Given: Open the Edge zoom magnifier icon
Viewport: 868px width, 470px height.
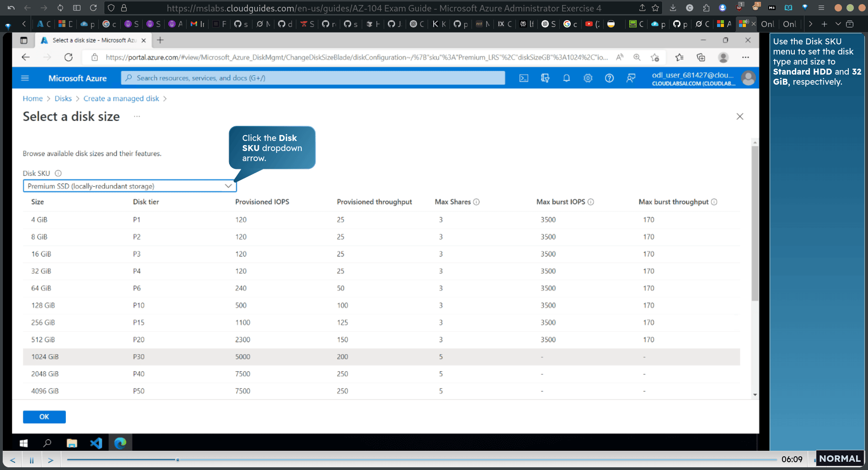Looking at the screenshot, I should [x=637, y=57].
